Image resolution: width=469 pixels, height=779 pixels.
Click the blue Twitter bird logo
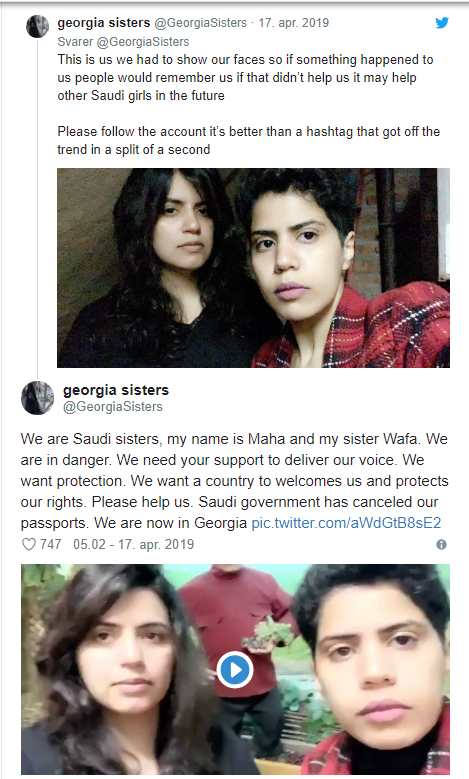pyautogui.click(x=442, y=23)
